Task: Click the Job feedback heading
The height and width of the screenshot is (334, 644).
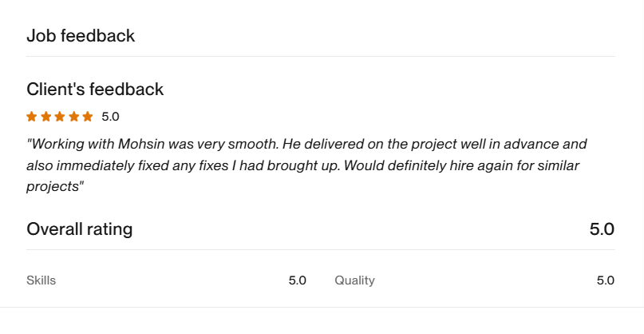Action: (x=81, y=36)
